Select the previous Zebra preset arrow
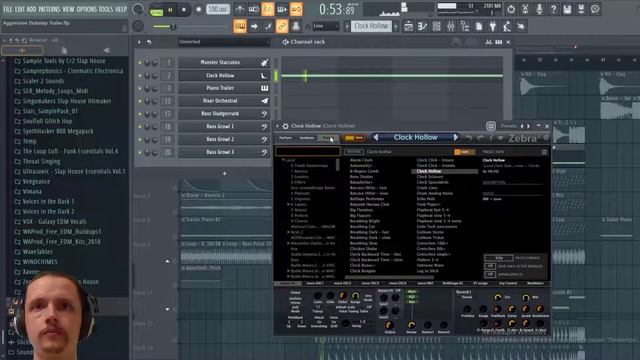Screen dimensions: 640x360 [376, 138]
